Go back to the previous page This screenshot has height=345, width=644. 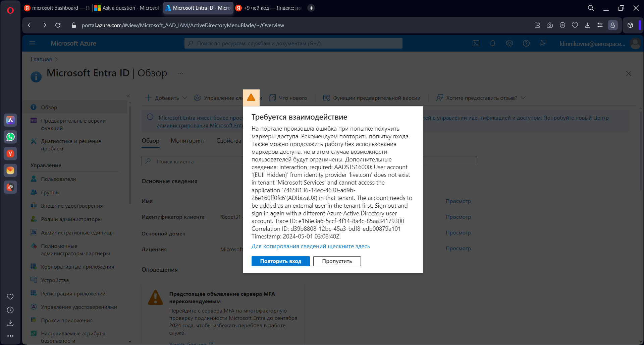tap(30, 25)
